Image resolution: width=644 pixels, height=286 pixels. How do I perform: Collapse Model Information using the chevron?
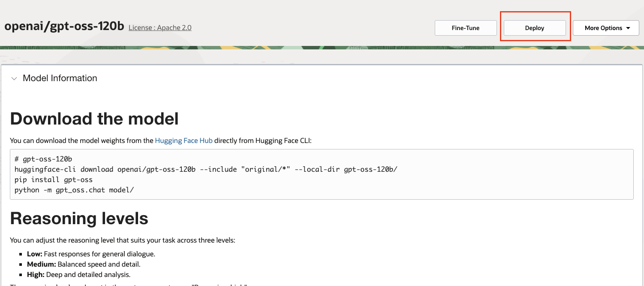pyautogui.click(x=14, y=79)
